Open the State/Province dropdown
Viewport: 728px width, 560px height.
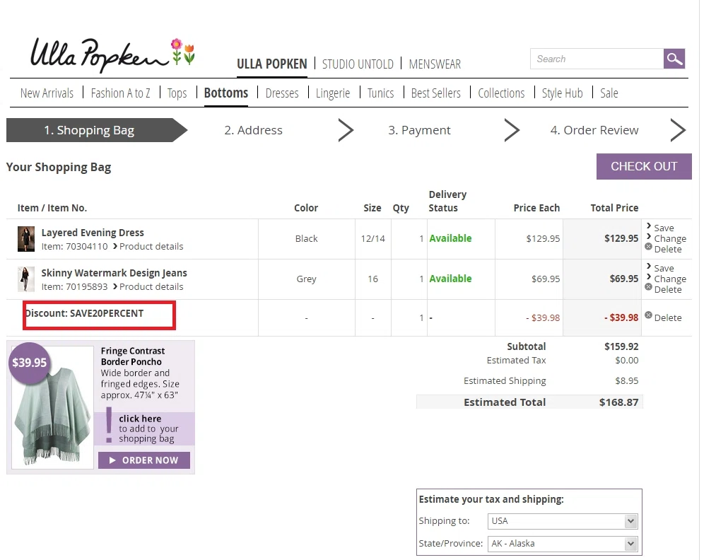click(563, 543)
